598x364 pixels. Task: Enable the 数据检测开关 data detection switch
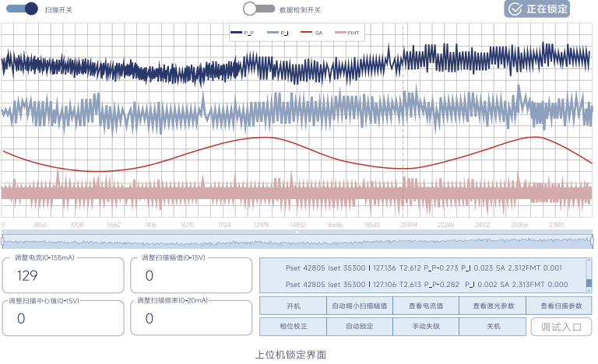(x=259, y=9)
